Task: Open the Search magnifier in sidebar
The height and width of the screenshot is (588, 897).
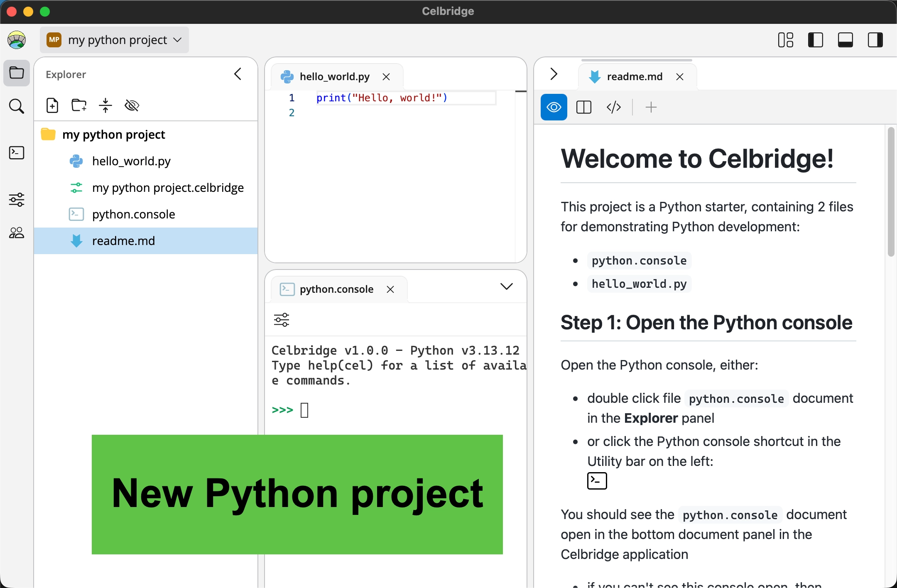Action: [17, 106]
